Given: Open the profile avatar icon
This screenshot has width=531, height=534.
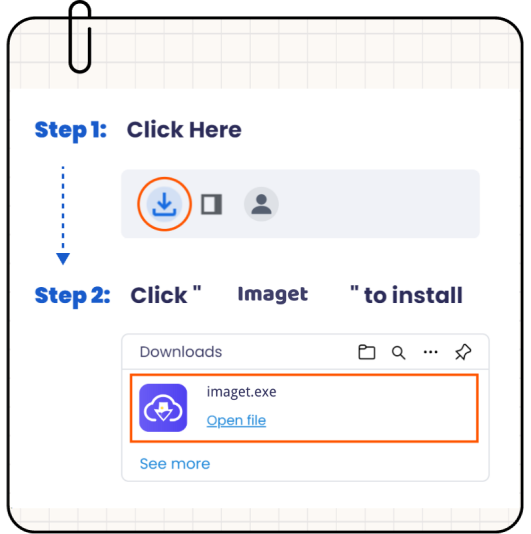Looking at the screenshot, I should (261, 204).
